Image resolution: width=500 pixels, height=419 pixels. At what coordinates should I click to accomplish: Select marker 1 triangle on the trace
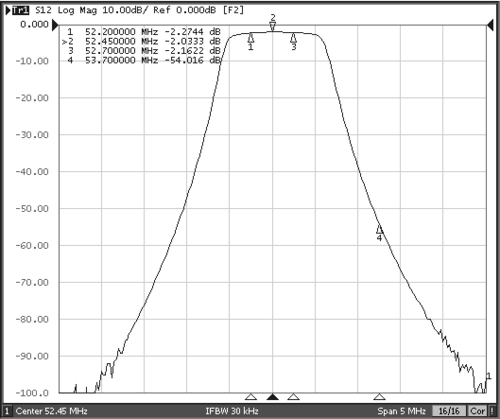pyautogui.click(x=251, y=38)
